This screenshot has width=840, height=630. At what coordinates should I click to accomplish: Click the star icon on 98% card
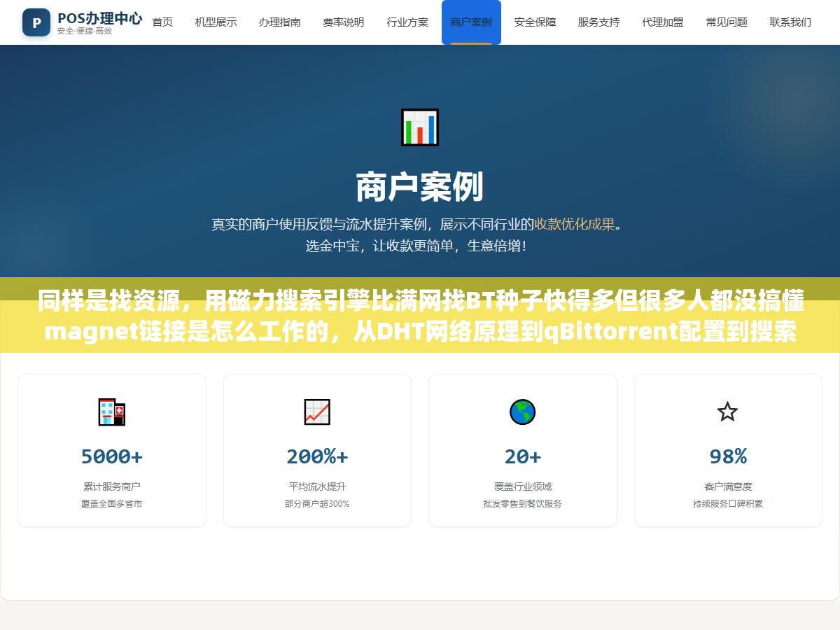(728, 412)
